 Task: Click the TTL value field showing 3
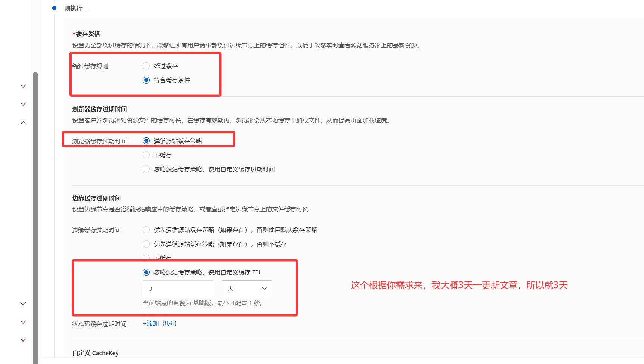[178, 289]
